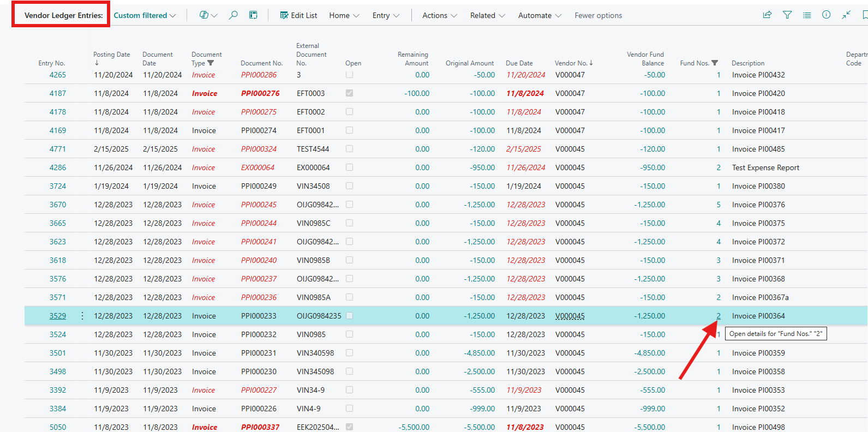Select remaining amount -5,500.00
Viewport: 868px width, 432px height.
[414, 427]
